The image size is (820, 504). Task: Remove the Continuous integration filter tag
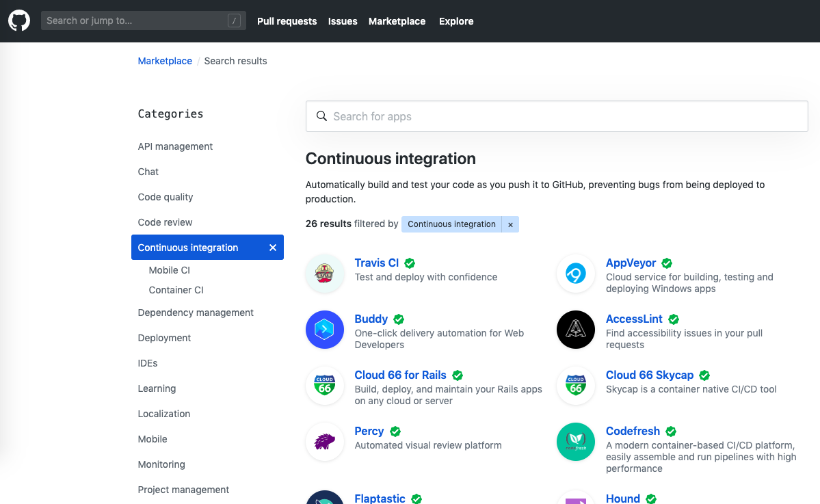(510, 224)
